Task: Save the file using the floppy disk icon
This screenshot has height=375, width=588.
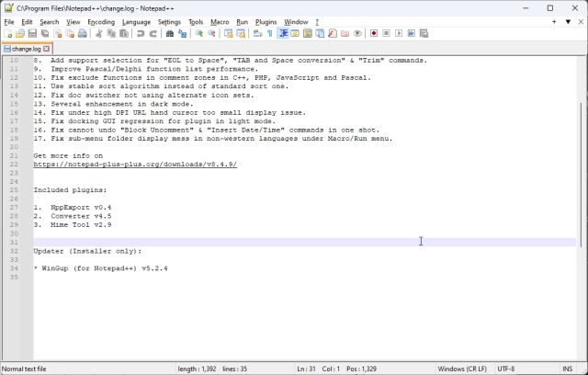Action: point(33,34)
